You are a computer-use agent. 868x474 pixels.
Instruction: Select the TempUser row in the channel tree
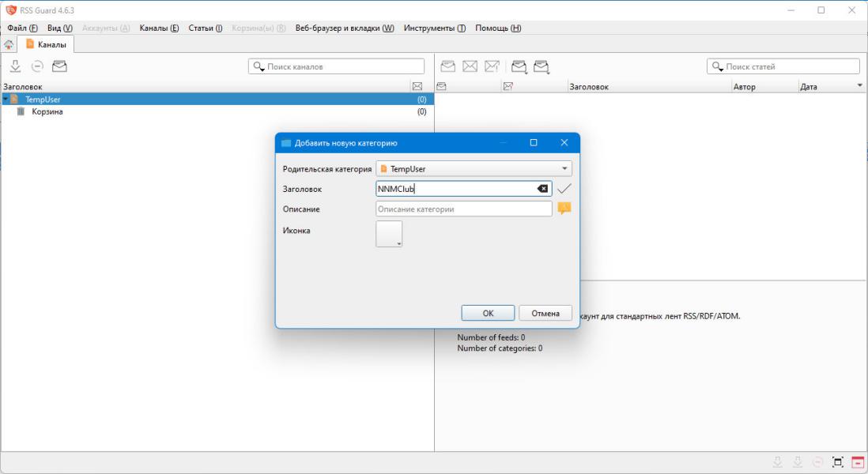tap(217, 100)
